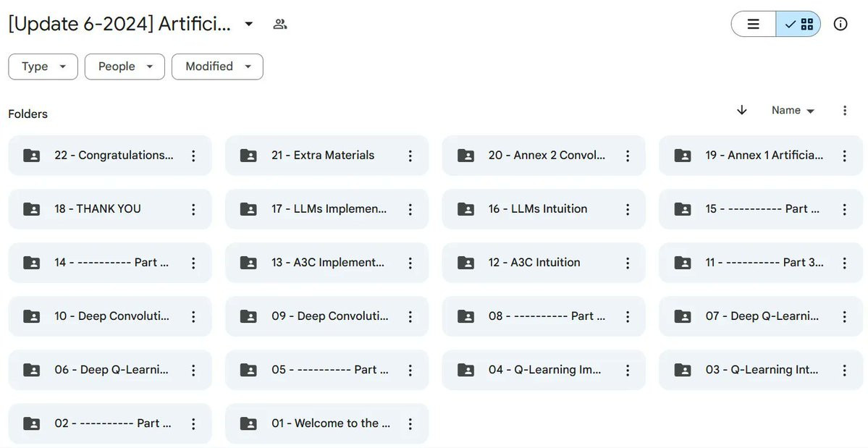Viewport: 868px width, 448px height.
Task: Open more actions for 16 - LLMs Intuition
Action: pos(627,209)
